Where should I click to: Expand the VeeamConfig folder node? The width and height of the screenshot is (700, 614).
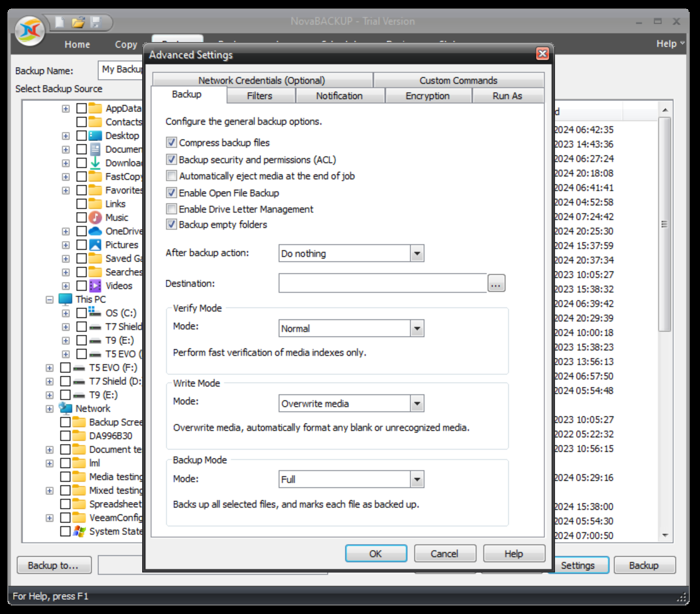pos(49,518)
